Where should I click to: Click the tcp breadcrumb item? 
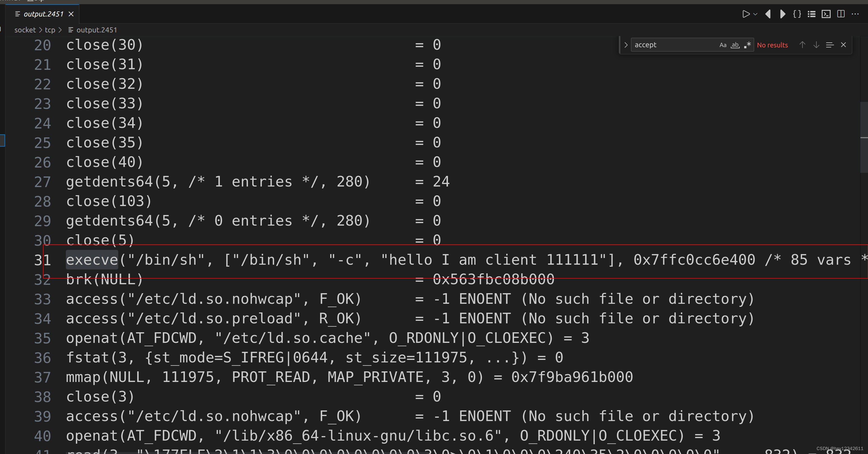pos(50,30)
